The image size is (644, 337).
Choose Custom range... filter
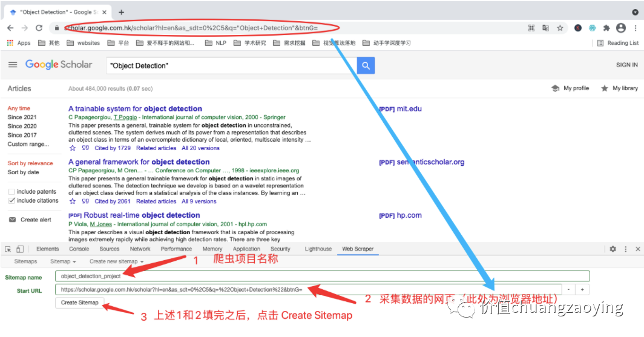point(28,144)
